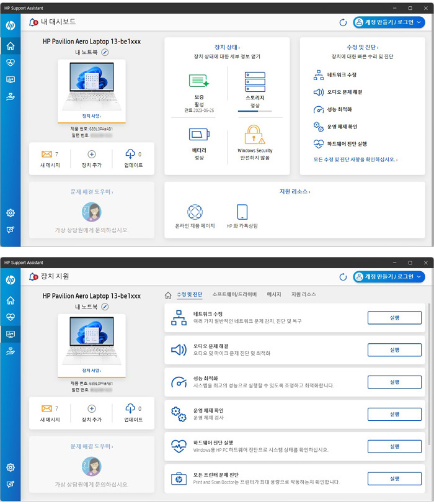Open 온라인 제품 페이지 globe icon
The height and width of the screenshot is (504, 434).
pyautogui.click(x=195, y=212)
